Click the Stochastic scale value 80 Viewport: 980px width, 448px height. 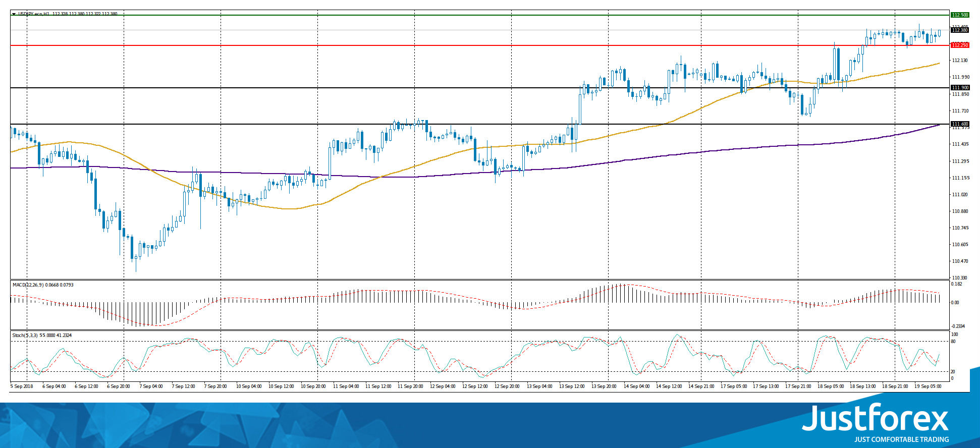953,342
